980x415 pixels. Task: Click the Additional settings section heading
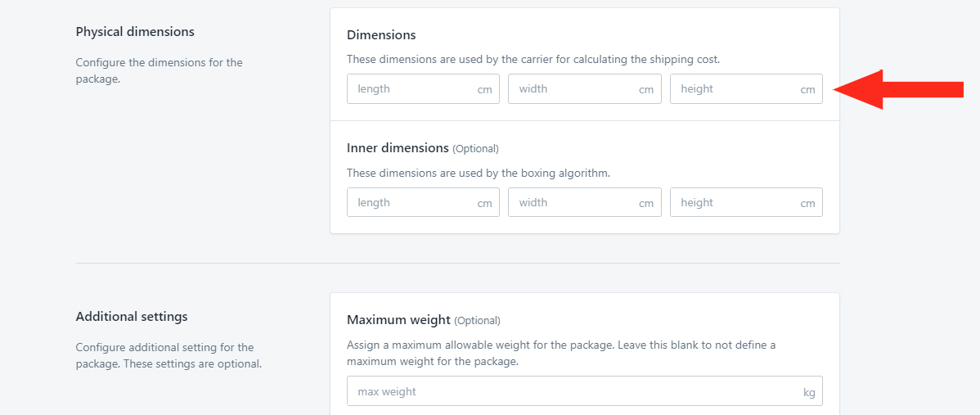132,316
